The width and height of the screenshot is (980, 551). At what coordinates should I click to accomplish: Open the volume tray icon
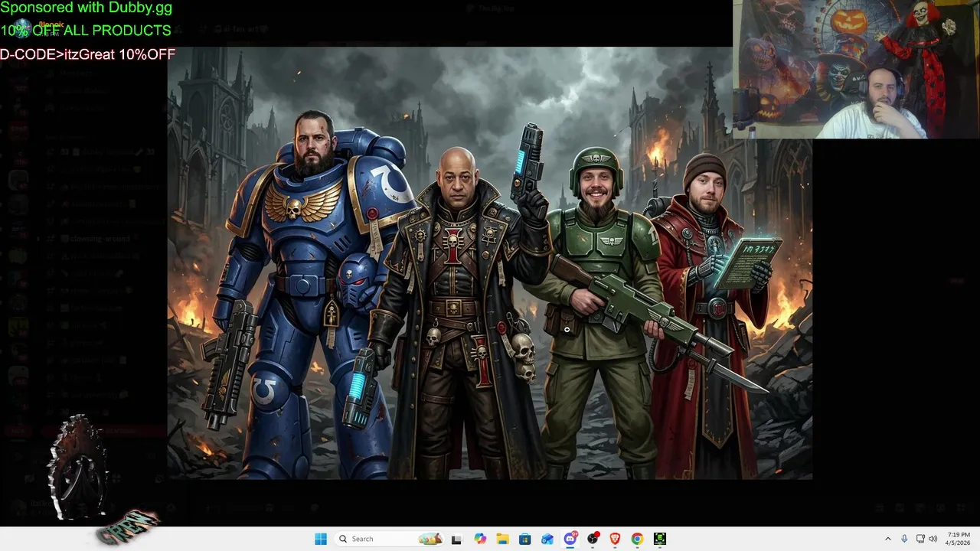[x=933, y=539]
